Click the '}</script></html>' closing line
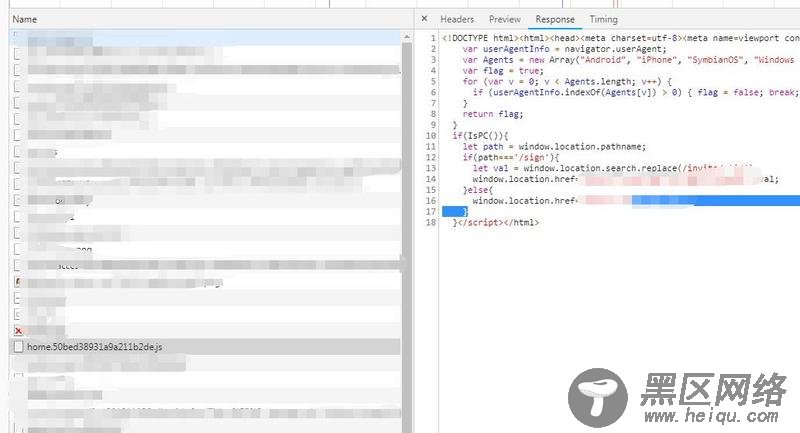Image resolution: width=800 pixels, height=433 pixels. tap(495, 222)
